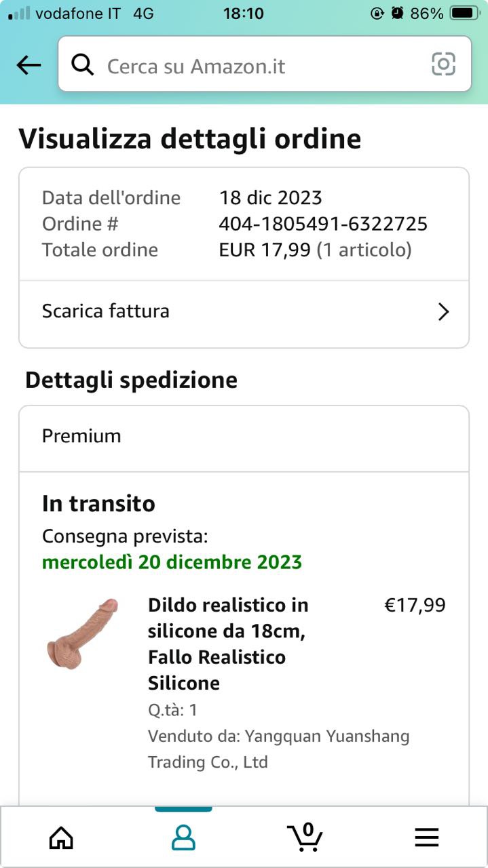The image size is (488, 868).
Task: Tap the battery icon in status bar
Action: (x=464, y=13)
